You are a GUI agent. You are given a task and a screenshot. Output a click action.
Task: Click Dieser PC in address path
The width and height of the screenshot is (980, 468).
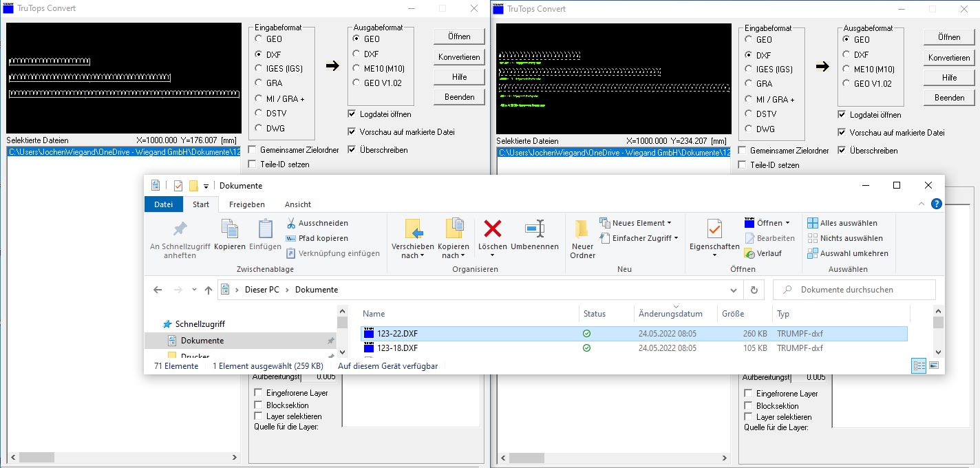[262, 290]
